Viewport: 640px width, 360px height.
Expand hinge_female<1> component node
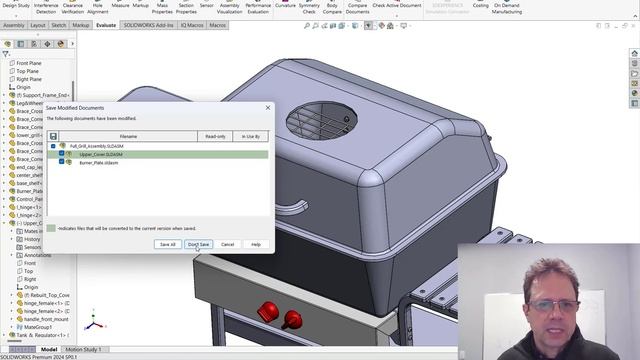pyautogui.click(x=11, y=303)
